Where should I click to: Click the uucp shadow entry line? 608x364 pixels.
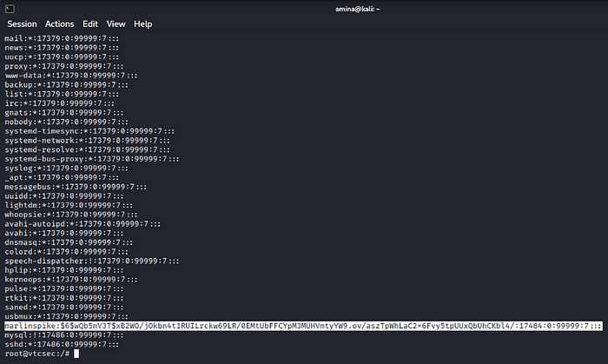pos(62,57)
